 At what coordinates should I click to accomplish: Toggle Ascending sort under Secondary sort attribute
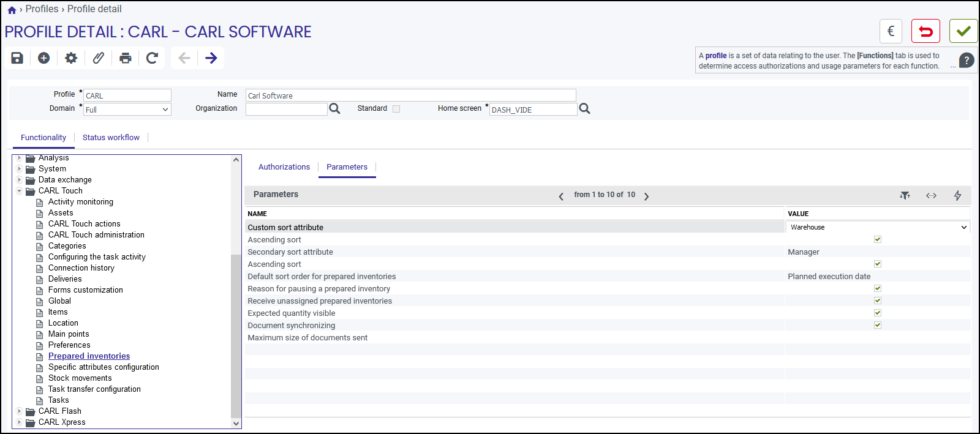click(878, 264)
